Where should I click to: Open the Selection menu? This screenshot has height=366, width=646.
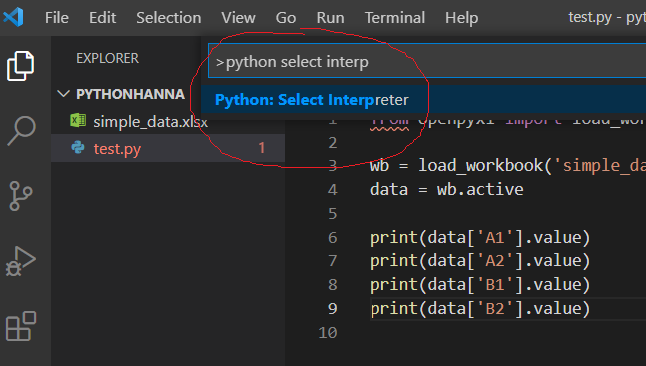(x=169, y=18)
